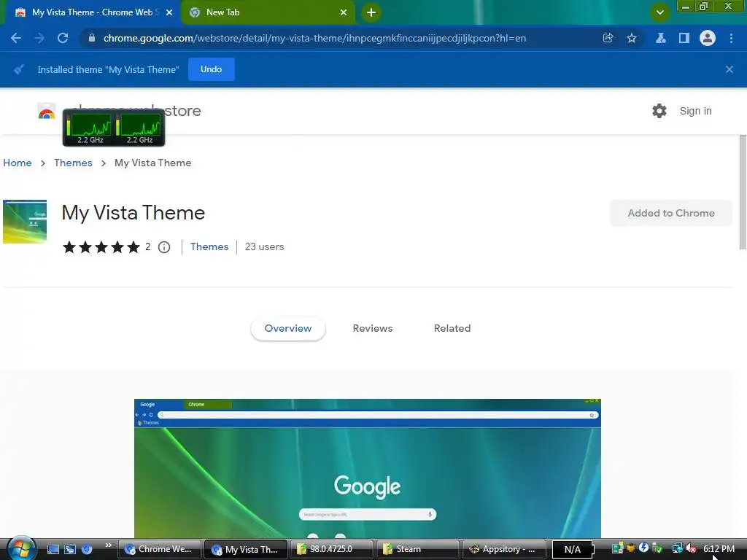Click the Added to Chrome button

(x=671, y=213)
